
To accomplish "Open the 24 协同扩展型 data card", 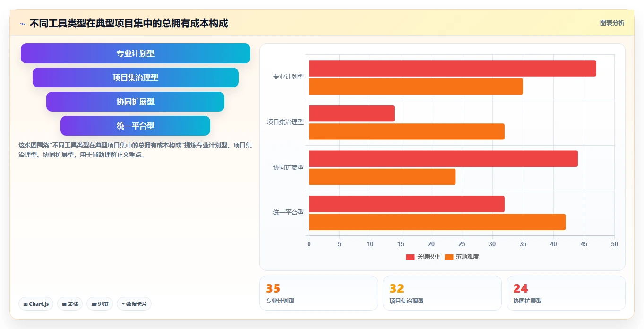I will (566, 293).
